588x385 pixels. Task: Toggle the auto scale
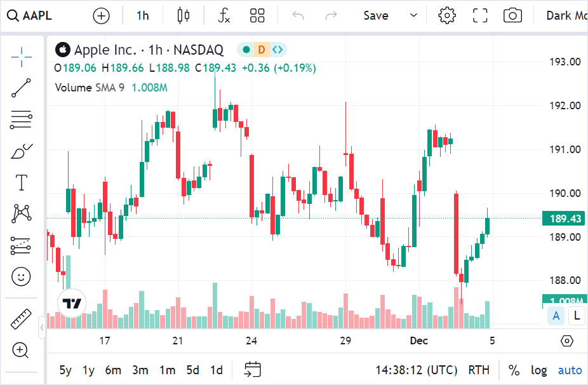pos(570,370)
